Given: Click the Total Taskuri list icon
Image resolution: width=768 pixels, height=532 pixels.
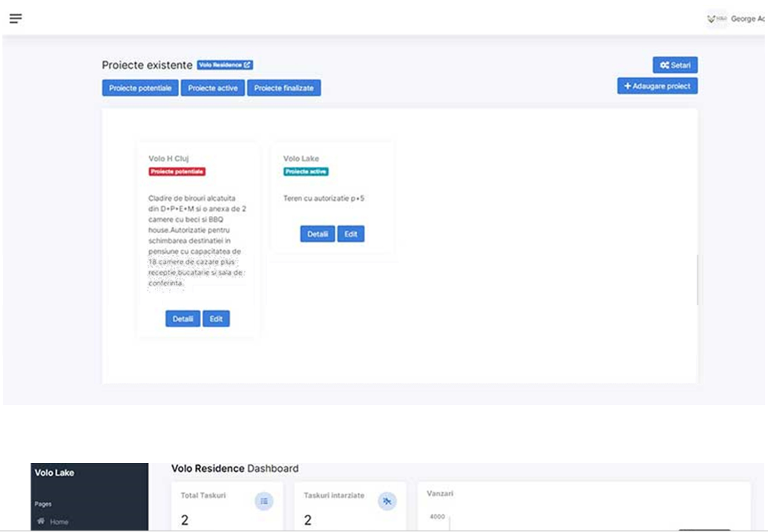Looking at the screenshot, I should [264, 501].
